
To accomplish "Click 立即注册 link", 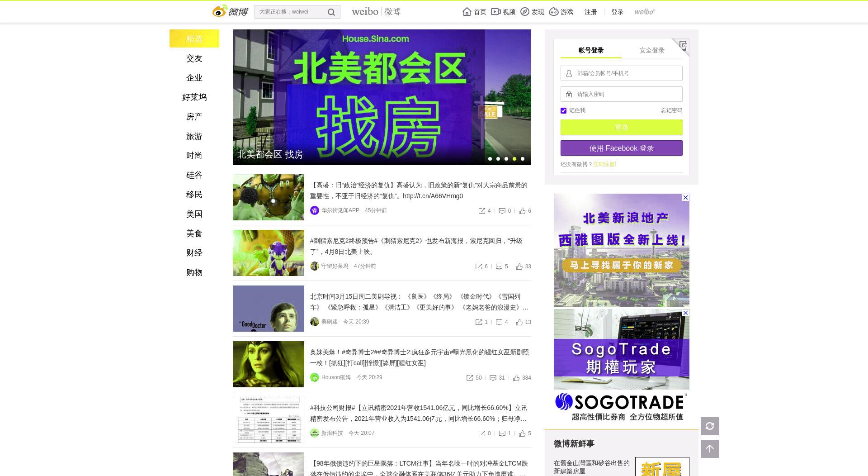I will (604, 164).
